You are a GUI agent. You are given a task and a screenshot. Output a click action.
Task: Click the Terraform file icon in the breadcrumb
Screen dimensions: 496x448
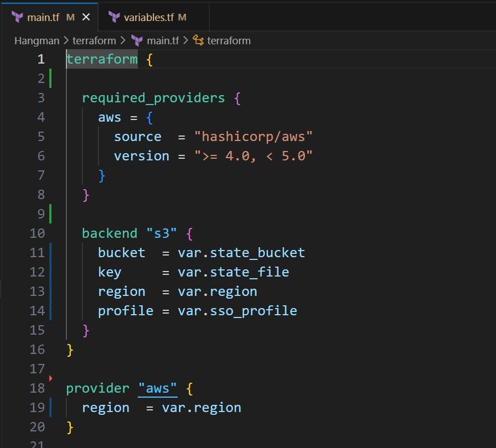(137, 41)
